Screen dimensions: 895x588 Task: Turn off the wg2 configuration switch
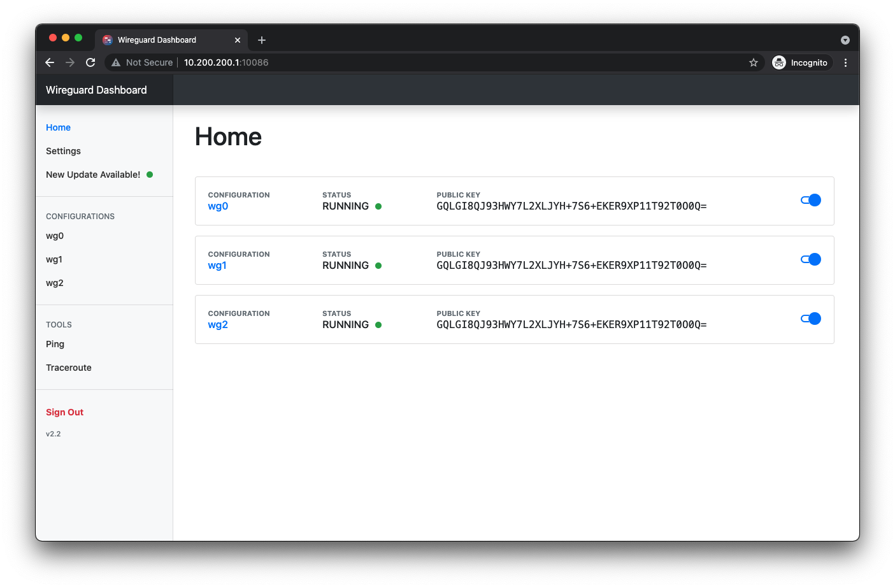click(x=810, y=319)
